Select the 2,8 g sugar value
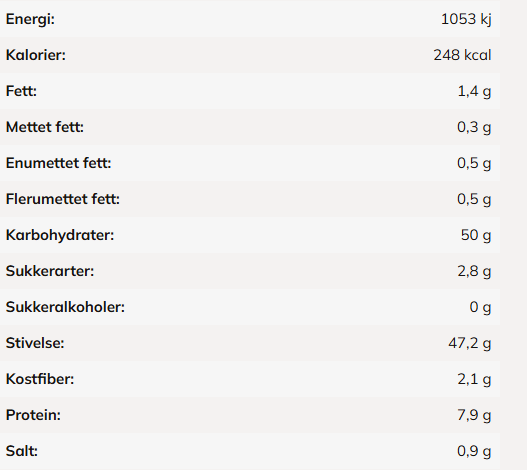 coord(474,271)
